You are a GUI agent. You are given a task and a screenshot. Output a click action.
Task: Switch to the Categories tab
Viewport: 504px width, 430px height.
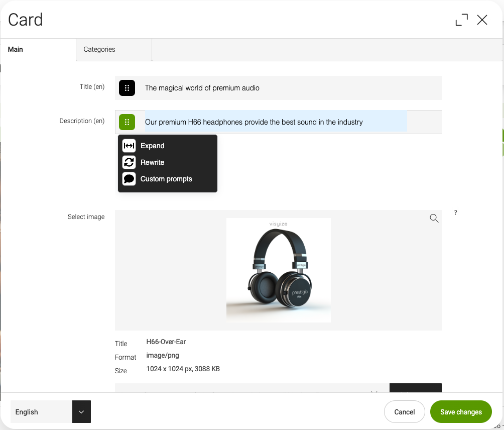(x=99, y=49)
